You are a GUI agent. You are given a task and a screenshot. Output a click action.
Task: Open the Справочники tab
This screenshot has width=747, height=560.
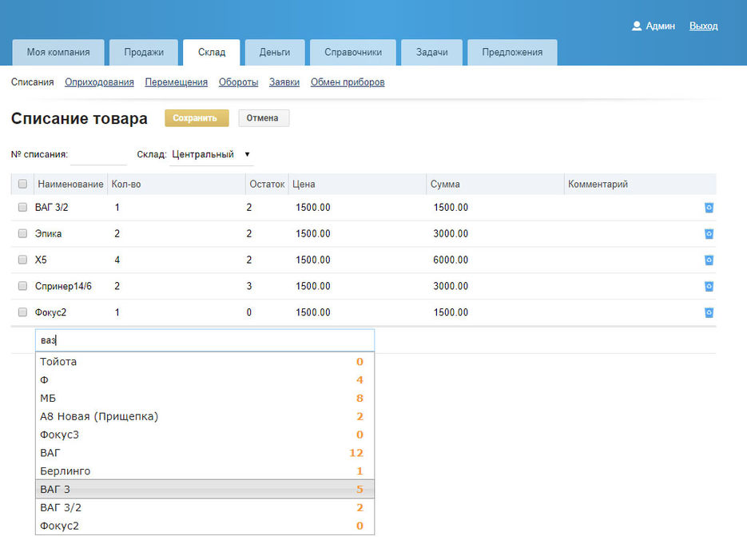tap(352, 53)
